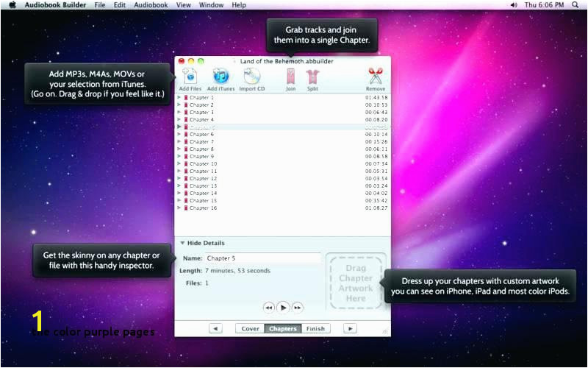Image resolution: width=588 pixels, height=368 pixels.
Task: Open the Edit menu
Action: pyautogui.click(x=120, y=5)
